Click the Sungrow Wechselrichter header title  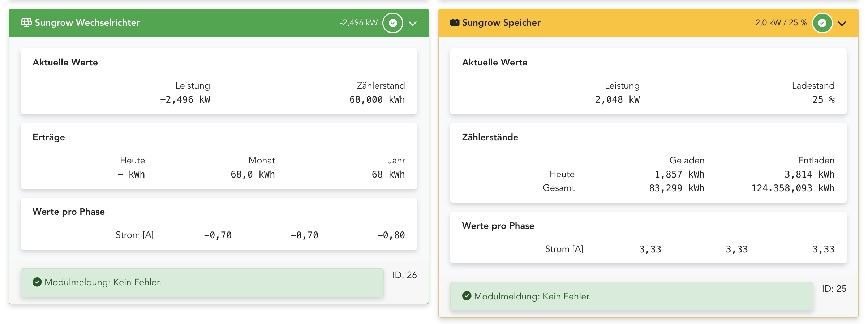[x=87, y=22]
